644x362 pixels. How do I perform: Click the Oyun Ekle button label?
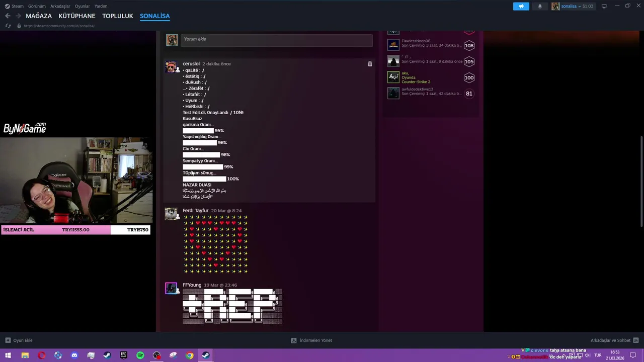coord(23,340)
